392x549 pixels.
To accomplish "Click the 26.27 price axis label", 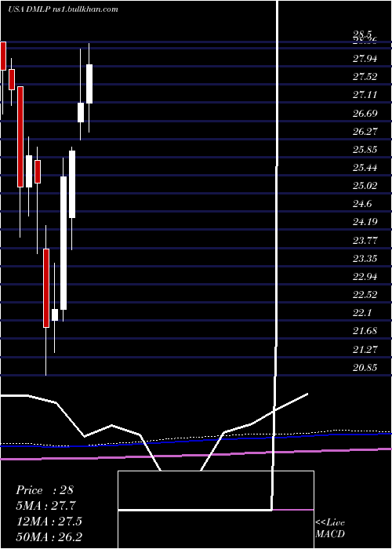I will click(x=365, y=131).
